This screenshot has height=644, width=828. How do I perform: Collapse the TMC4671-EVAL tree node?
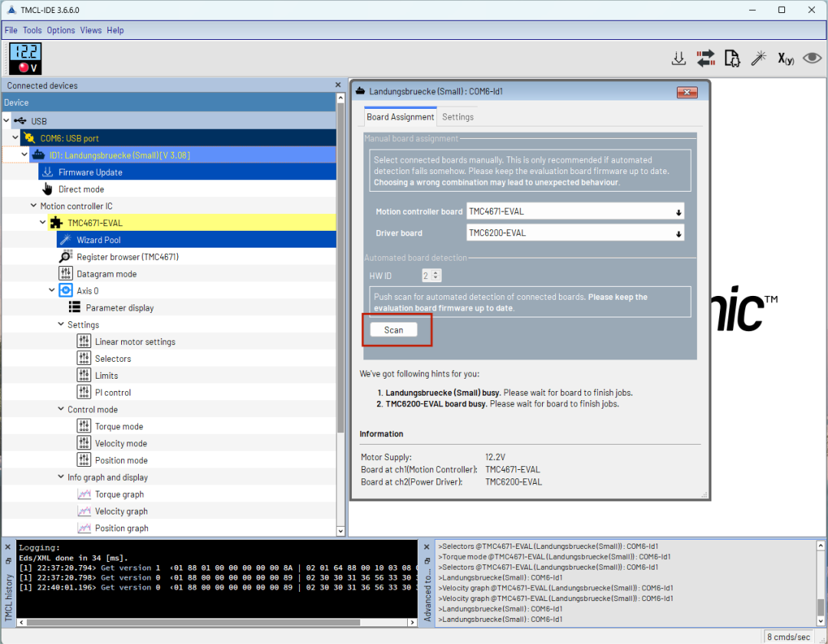(x=43, y=222)
